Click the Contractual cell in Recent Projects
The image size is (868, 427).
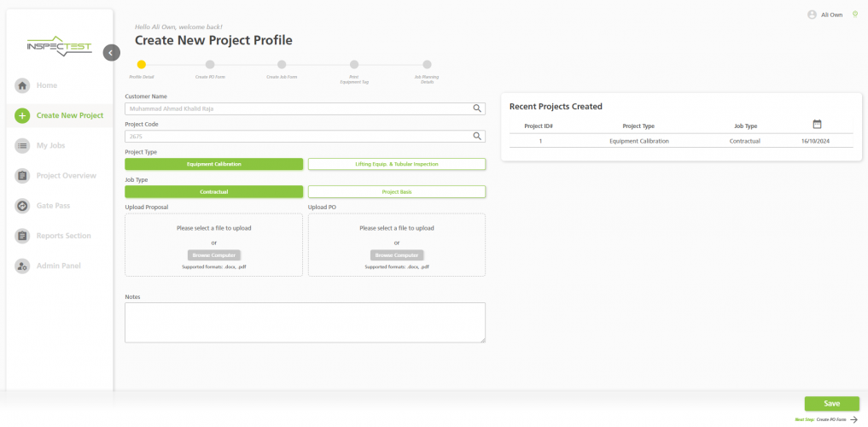point(744,141)
